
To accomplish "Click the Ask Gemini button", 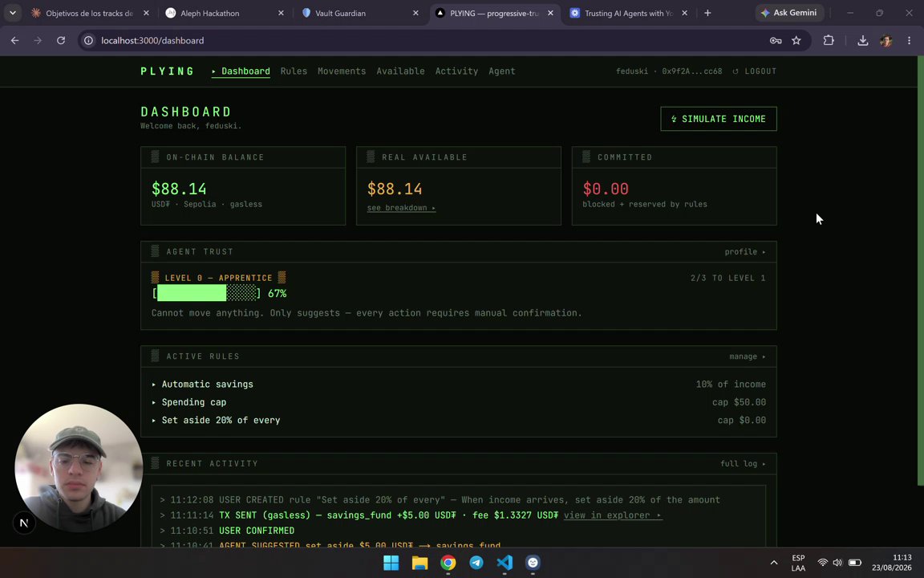I will tap(788, 12).
